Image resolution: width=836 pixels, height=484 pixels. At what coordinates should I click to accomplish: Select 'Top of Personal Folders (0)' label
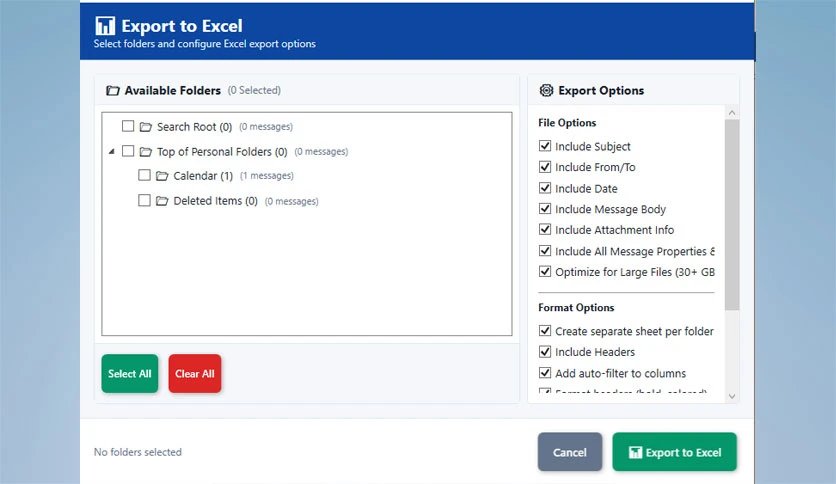click(x=222, y=152)
